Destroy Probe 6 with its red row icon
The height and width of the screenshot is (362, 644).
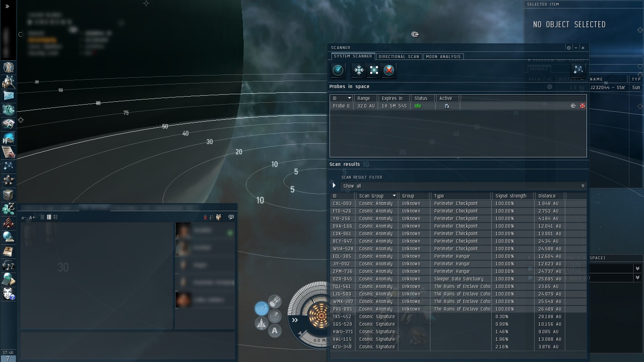click(582, 106)
